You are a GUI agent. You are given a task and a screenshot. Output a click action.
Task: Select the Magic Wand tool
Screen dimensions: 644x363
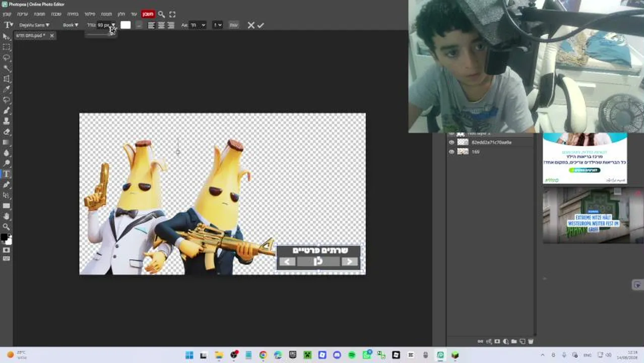point(6,69)
